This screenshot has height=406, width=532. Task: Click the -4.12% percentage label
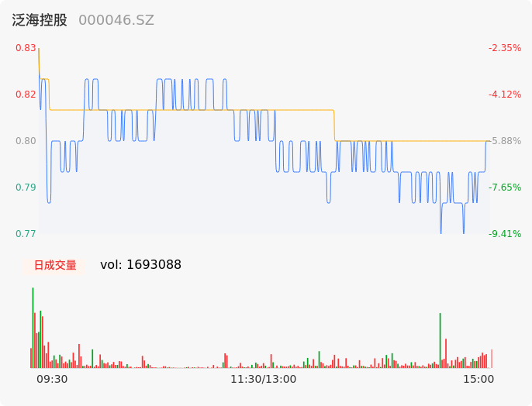pyautogui.click(x=505, y=95)
